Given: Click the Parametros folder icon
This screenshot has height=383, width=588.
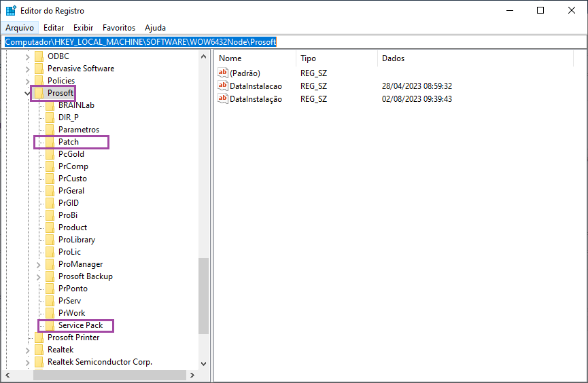Looking at the screenshot, I should (50, 130).
